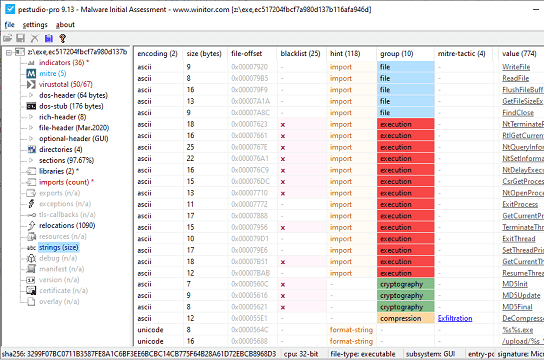Open the virustotal (50/67) node icon

(31, 84)
